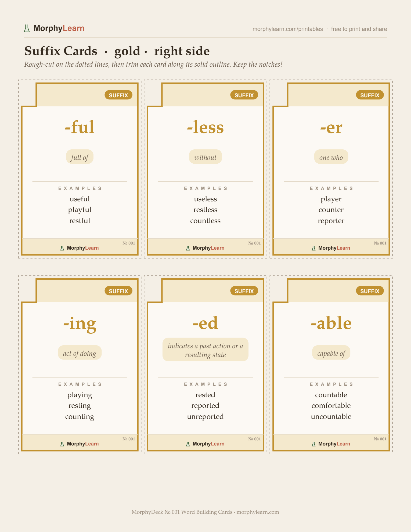Click the example word 'restless'
Screen dimensions: 411x532
(205, 210)
